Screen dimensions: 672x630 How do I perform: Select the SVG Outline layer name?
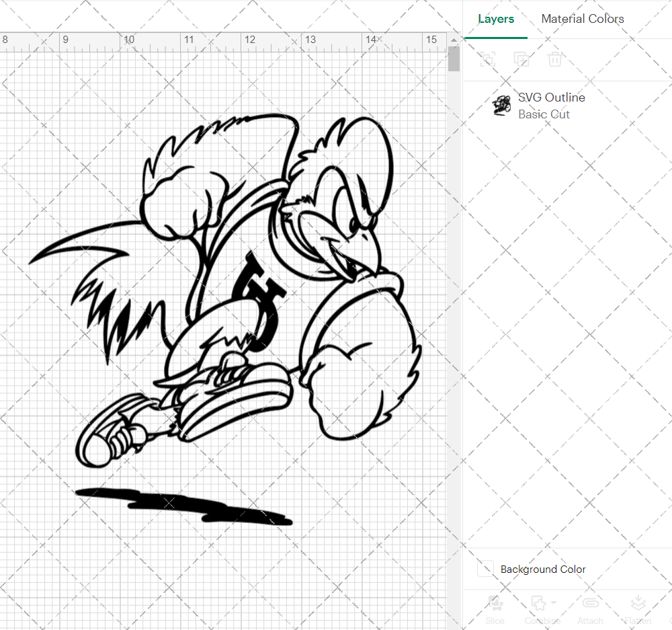pos(552,97)
